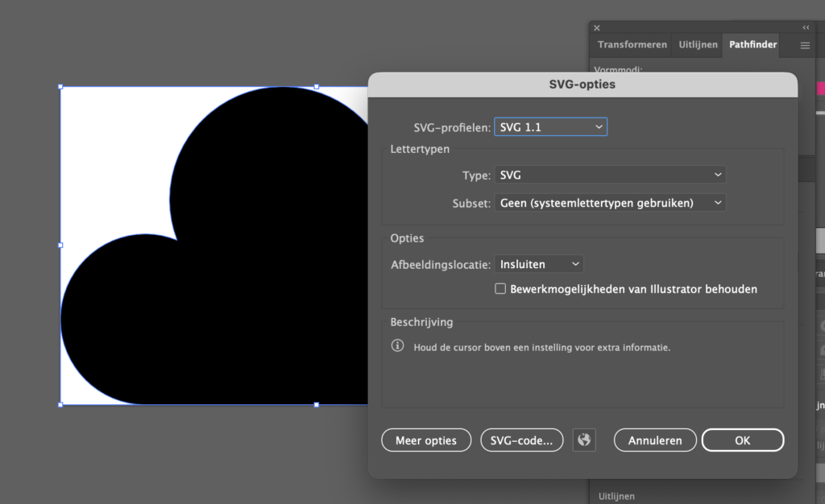Open the Lettertypen Type dropdown
825x504 pixels.
point(610,175)
